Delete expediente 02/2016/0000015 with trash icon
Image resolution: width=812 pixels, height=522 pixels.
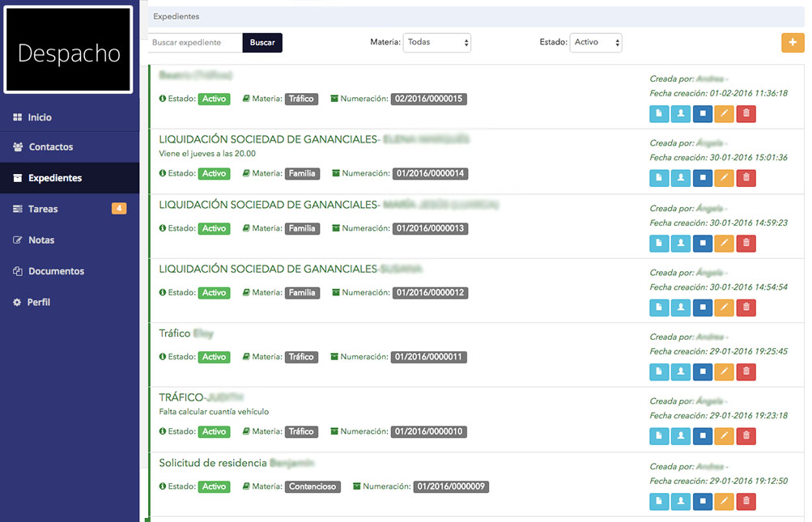click(746, 114)
